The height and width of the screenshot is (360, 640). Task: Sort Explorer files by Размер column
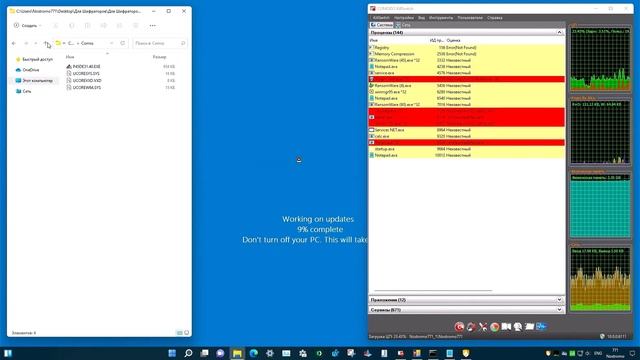click(159, 57)
